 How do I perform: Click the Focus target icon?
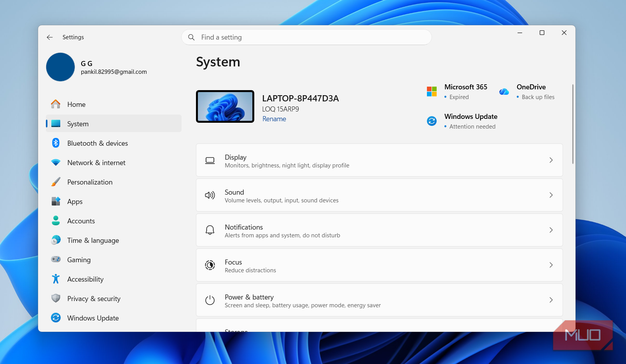pyautogui.click(x=210, y=265)
